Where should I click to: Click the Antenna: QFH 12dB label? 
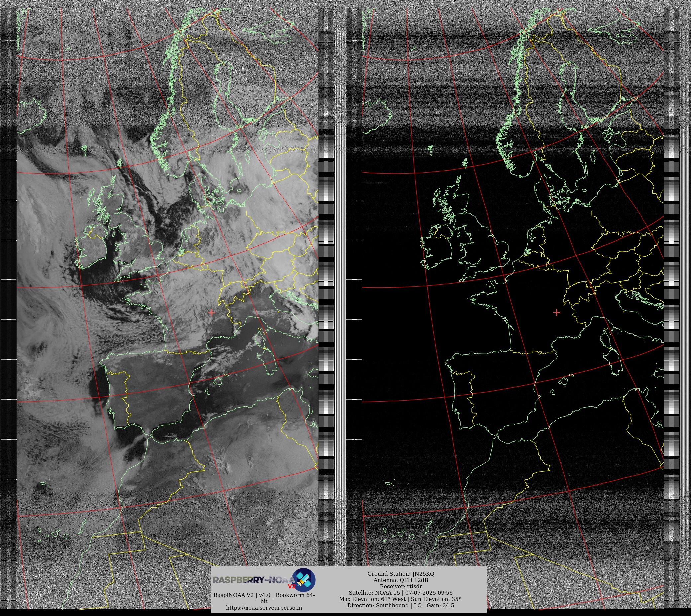pos(401,580)
